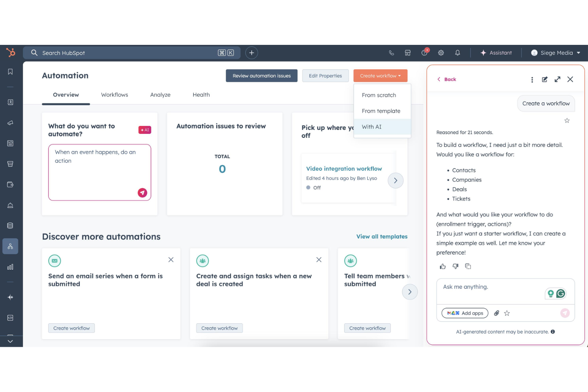
Task: Open wallet icon in left sidebar
Action: click(10, 185)
